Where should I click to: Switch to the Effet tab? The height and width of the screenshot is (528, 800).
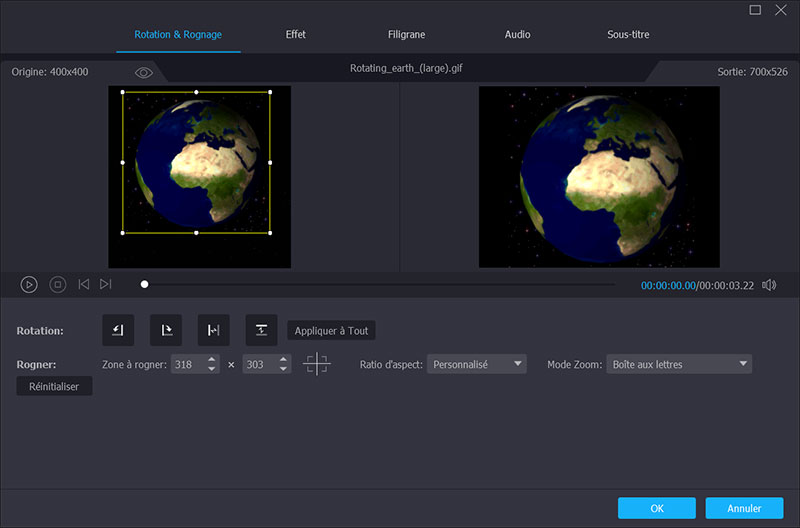click(296, 35)
